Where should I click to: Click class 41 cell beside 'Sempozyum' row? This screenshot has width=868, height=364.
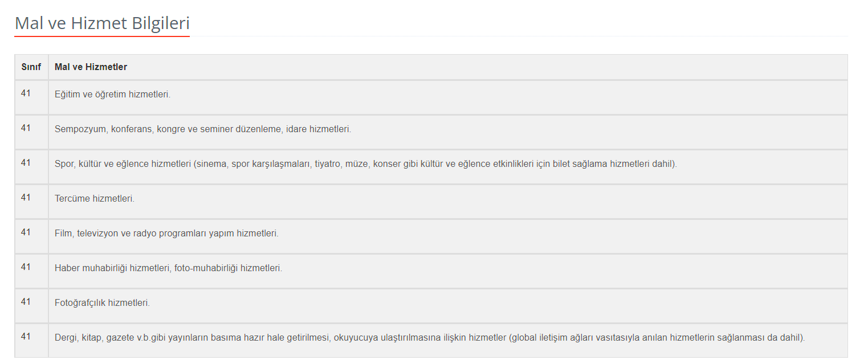(26, 128)
